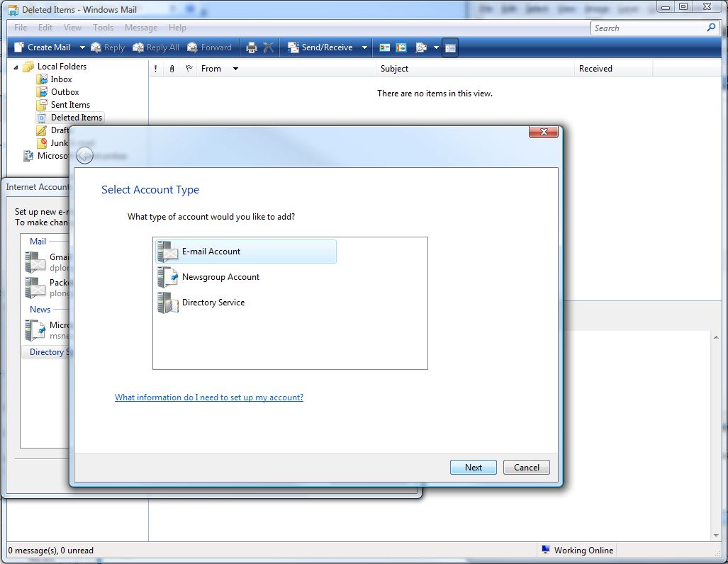Screen dimensions: 728x564
Task: Open the Send/Receive dropdown arrow
Action: point(364,47)
